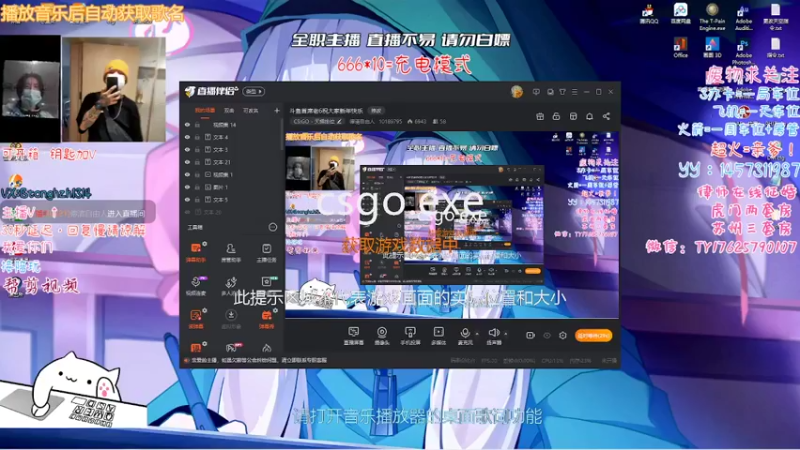Toggle the lock on the 图片 1 source
The width and height of the screenshot is (800, 450).
[x=197, y=187]
